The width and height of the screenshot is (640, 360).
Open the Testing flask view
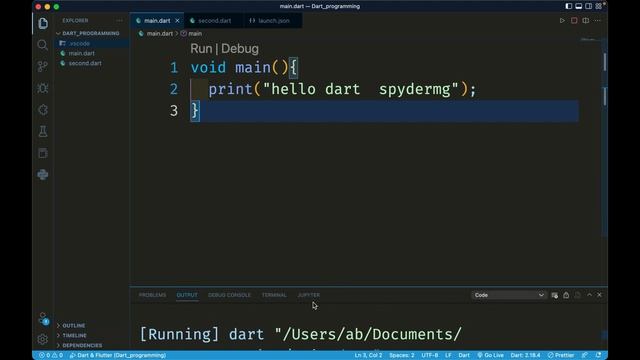click(x=42, y=131)
